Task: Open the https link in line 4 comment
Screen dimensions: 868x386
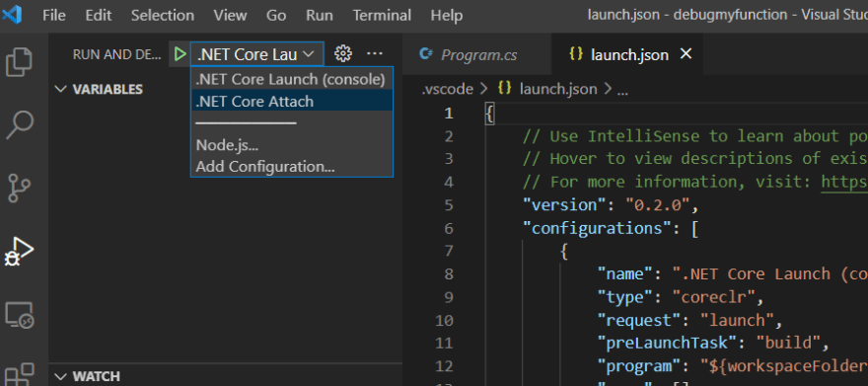Action: [x=843, y=182]
